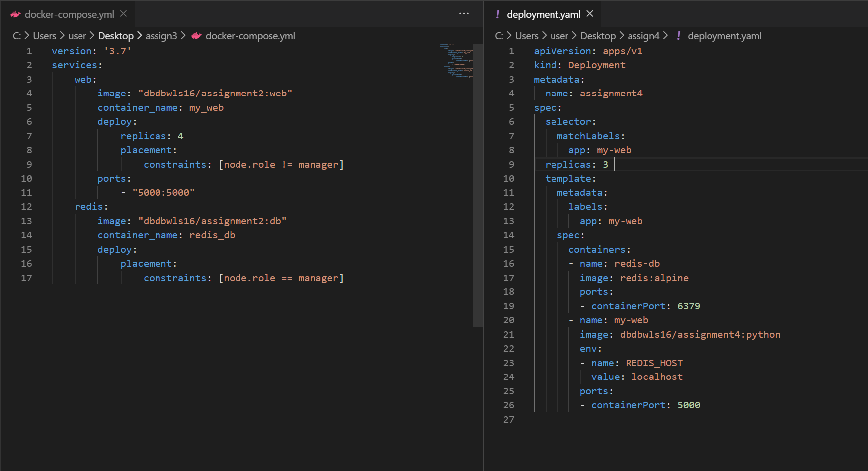Select 'Desktop' in left editor breadcrumb
The height and width of the screenshot is (471, 868).
pos(116,36)
